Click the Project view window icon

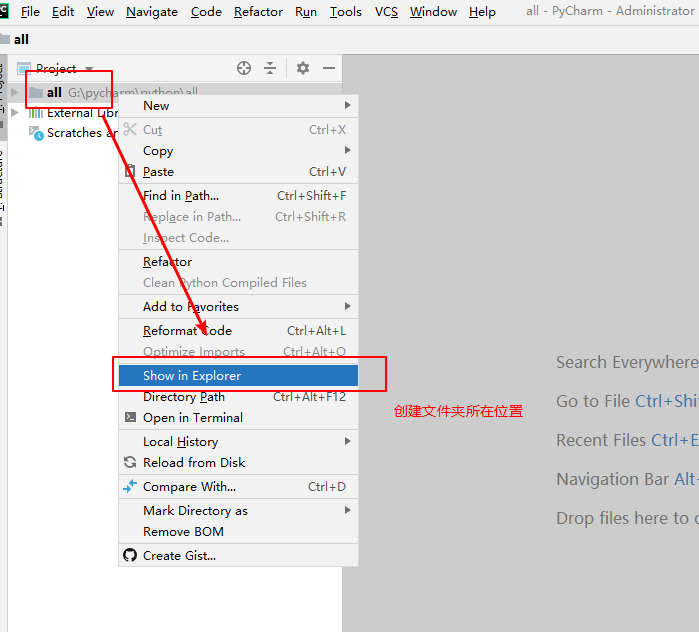tap(24, 69)
